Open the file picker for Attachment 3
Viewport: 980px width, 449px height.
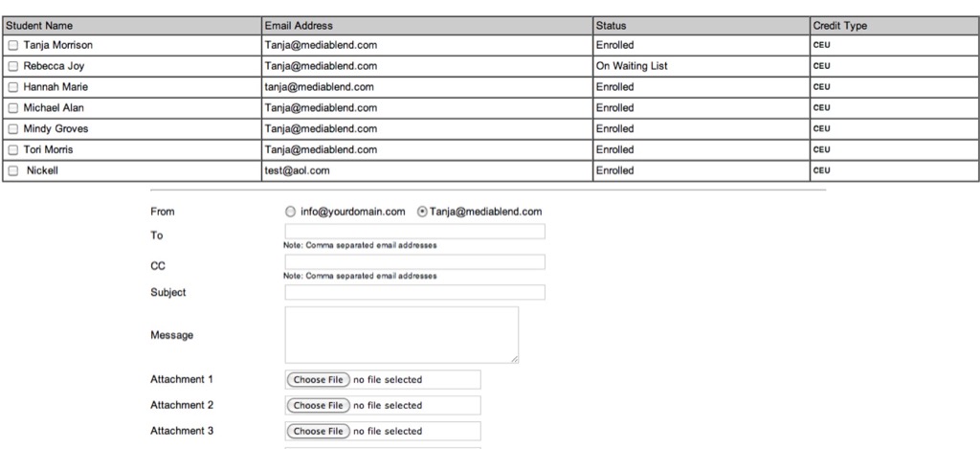click(x=318, y=431)
